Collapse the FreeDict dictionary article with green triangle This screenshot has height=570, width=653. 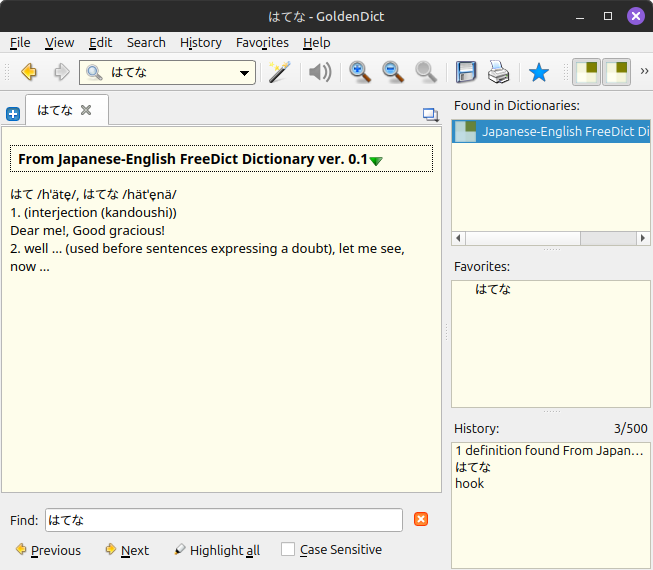tap(376, 160)
